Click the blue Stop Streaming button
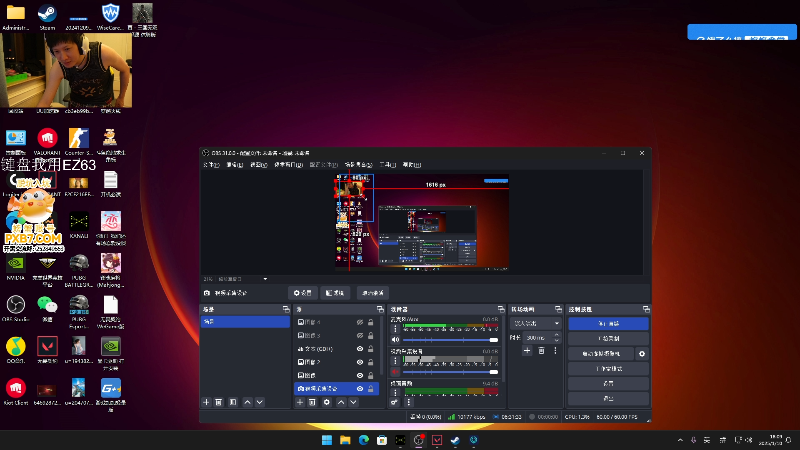The image size is (800, 450). click(608, 323)
